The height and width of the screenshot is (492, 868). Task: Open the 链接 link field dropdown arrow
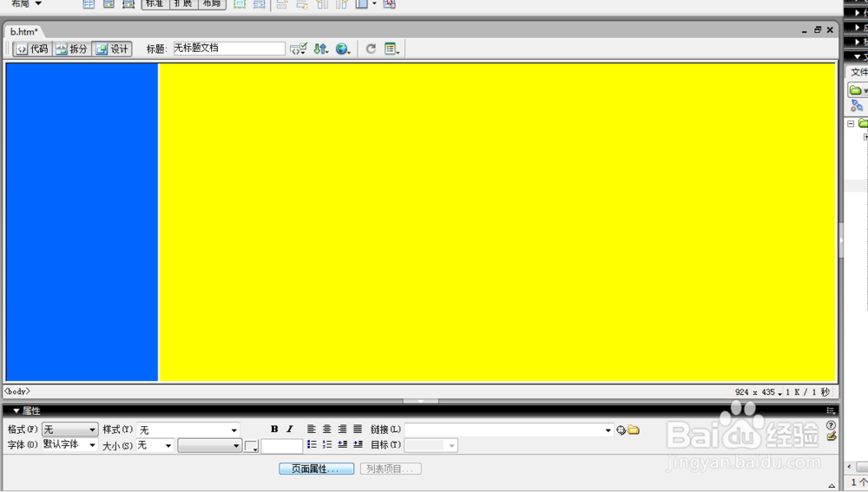pos(608,430)
